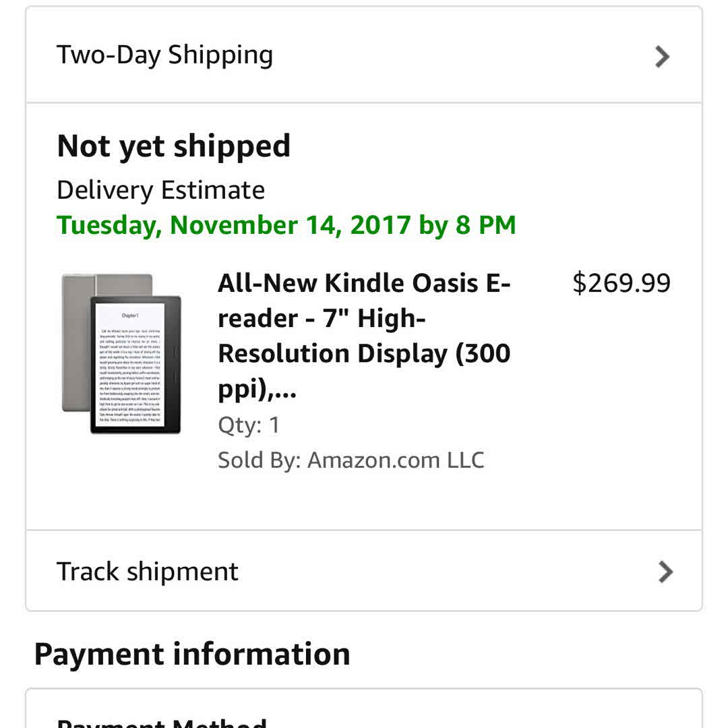
Task: Expand the Two-Day Shipping chevron arrow
Action: 663,57
